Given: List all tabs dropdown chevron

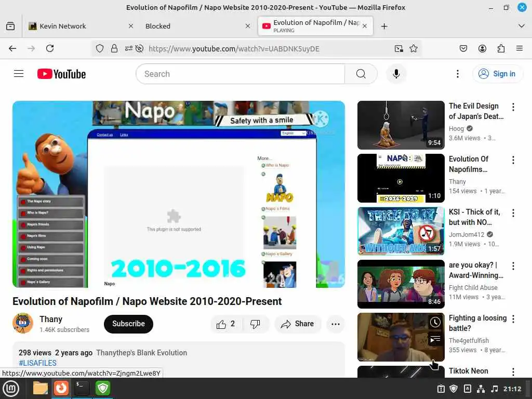Looking at the screenshot, I should [522, 26].
